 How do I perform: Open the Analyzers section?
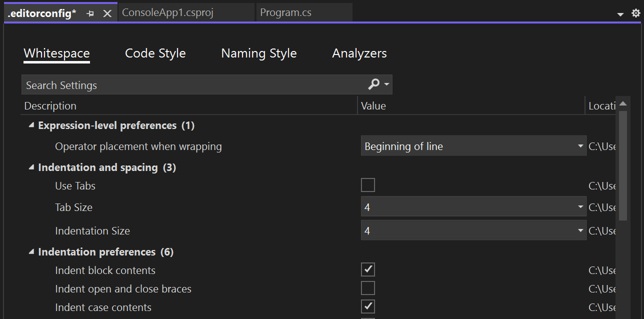pyautogui.click(x=359, y=53)
